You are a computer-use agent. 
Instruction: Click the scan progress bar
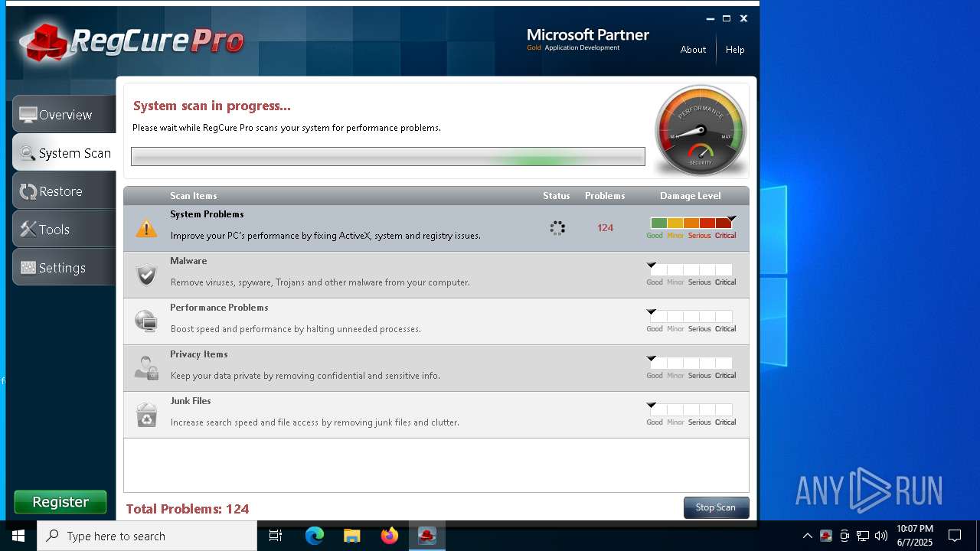point(388,157)
